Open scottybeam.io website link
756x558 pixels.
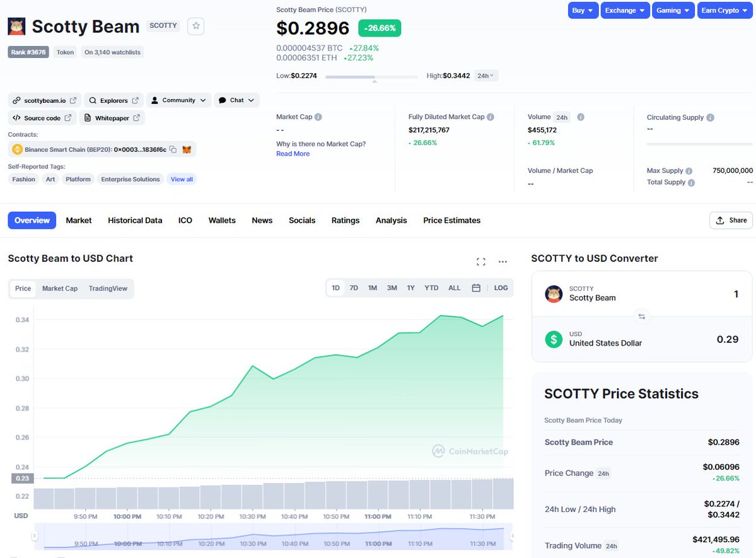click(x=44, y=100)
